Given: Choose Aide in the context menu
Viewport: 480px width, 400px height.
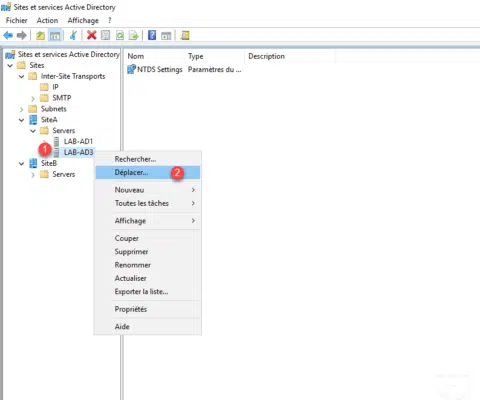Looking at the screenshot, I should click(148, 327).
